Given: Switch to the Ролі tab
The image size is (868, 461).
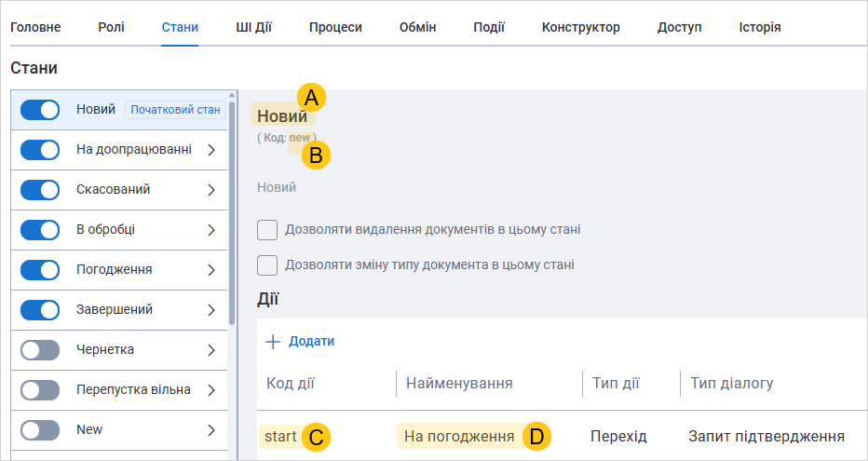Looking at the screenshot, I should (x=111, y=27).
